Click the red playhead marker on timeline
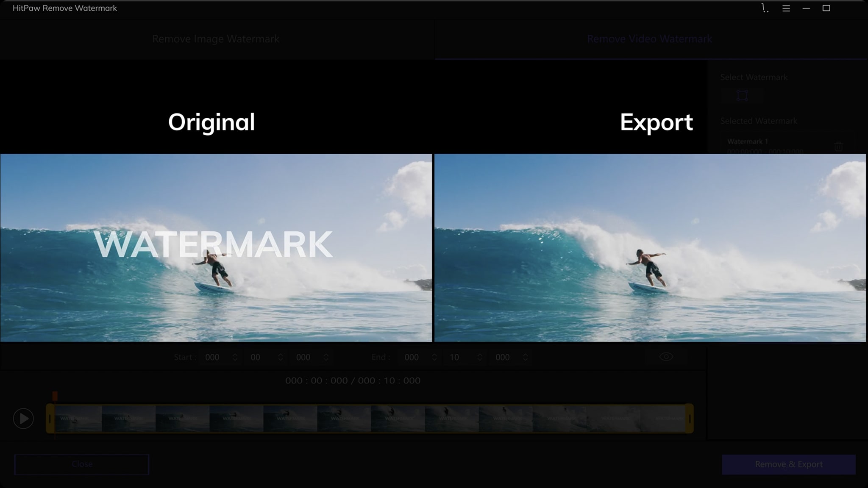 tap(55, 396)
